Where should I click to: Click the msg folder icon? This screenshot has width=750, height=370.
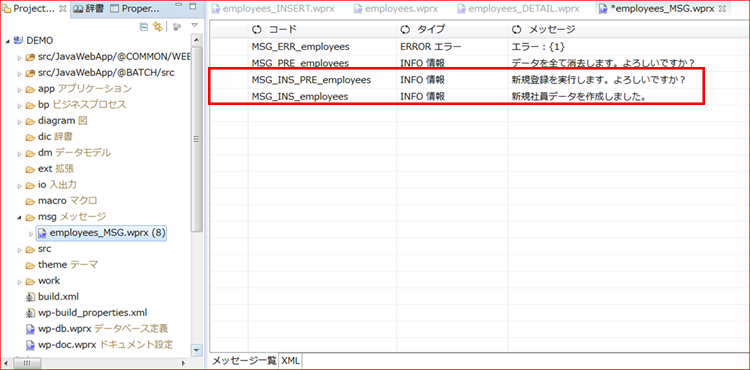[30, 217]
